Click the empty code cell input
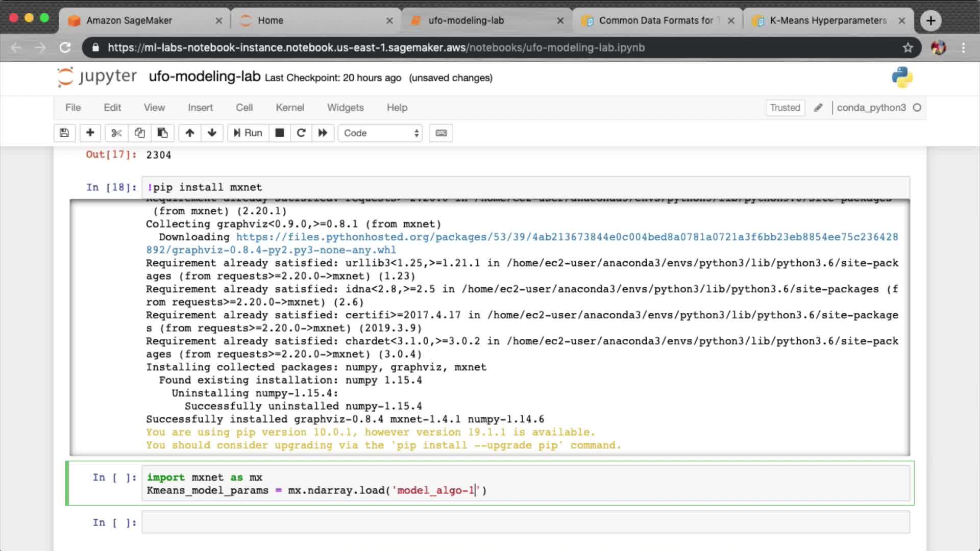The height and width of the screenshot is (551, 980). pyautogui.click(x=525, y=522)
